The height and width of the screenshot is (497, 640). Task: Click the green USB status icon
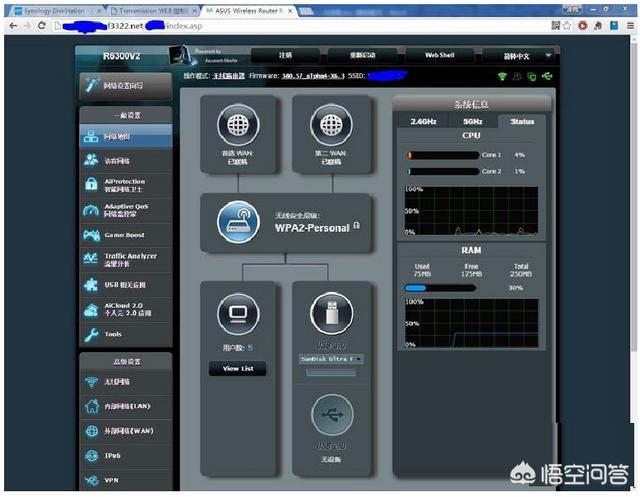pos(547,76)
